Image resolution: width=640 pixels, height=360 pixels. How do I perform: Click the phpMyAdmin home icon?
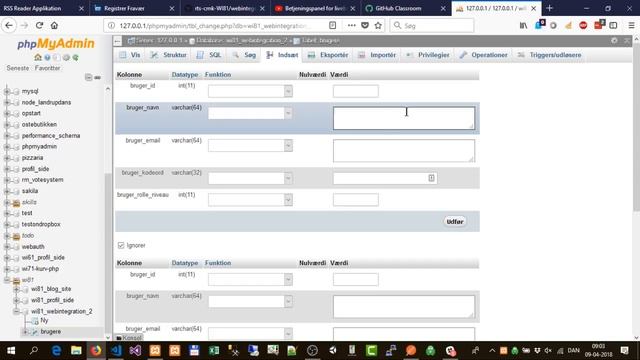pos(38,58)
